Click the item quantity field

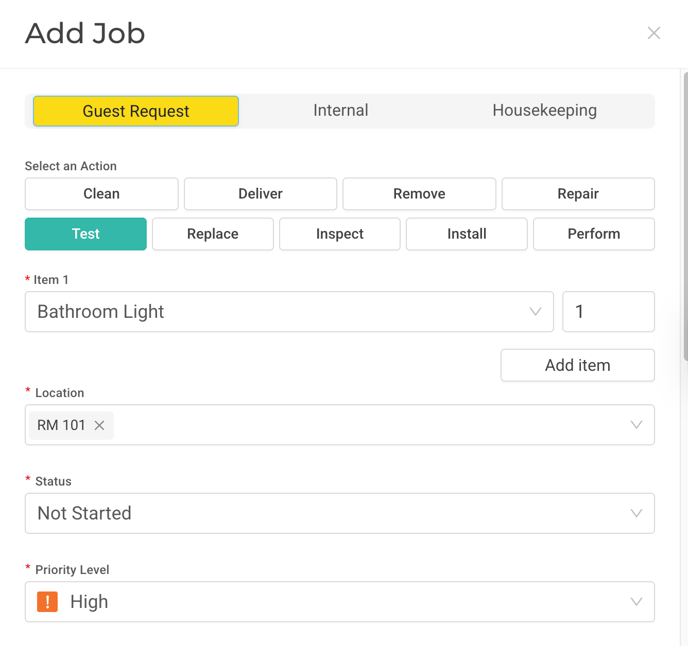click(608, 312)
